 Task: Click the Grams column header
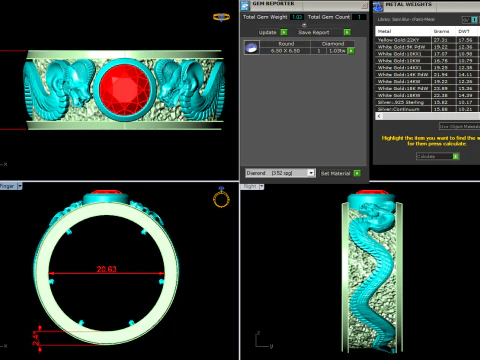(x=443, y=31)
